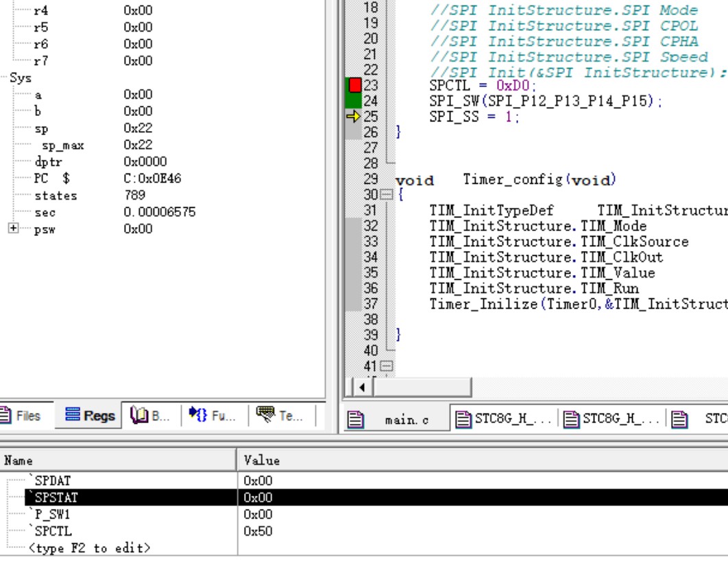Click the type F2 to edit row
The height and width of the screenshot is (572, 728).
pyautogui.click(x=89, y=547)
